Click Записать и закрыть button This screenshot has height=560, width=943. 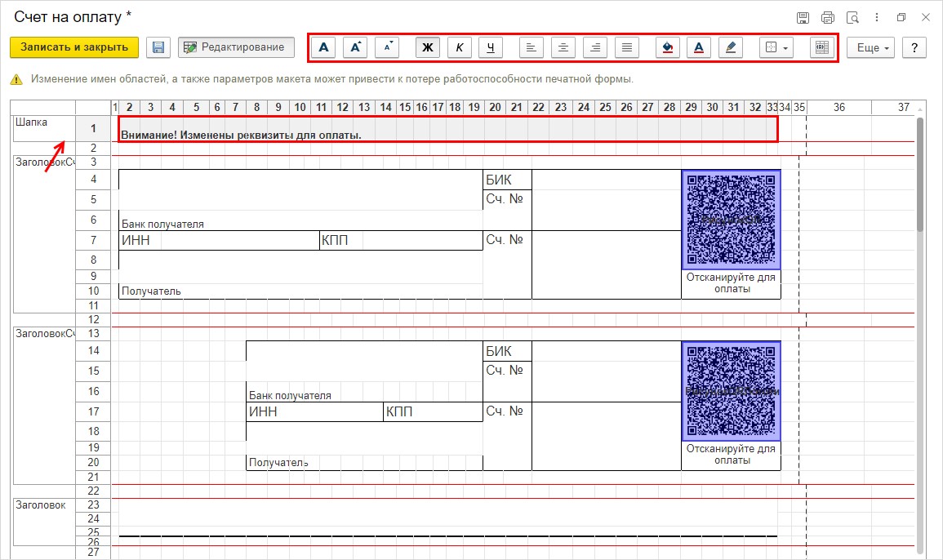(74, 47)
